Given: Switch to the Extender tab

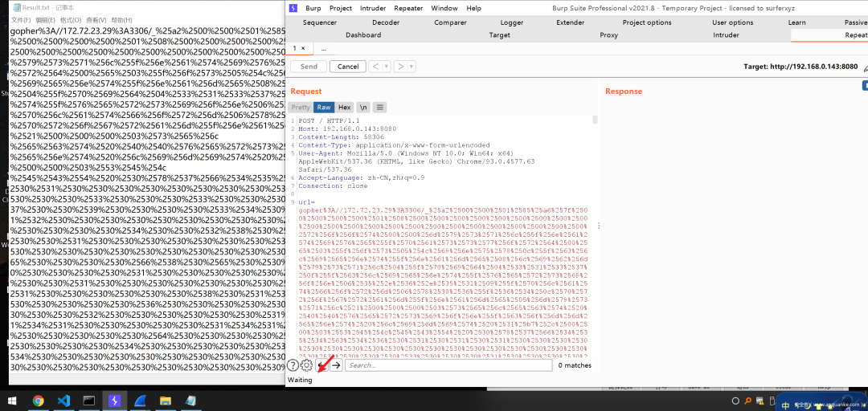Looking at the screenshot, I should [x=570, y=22].
